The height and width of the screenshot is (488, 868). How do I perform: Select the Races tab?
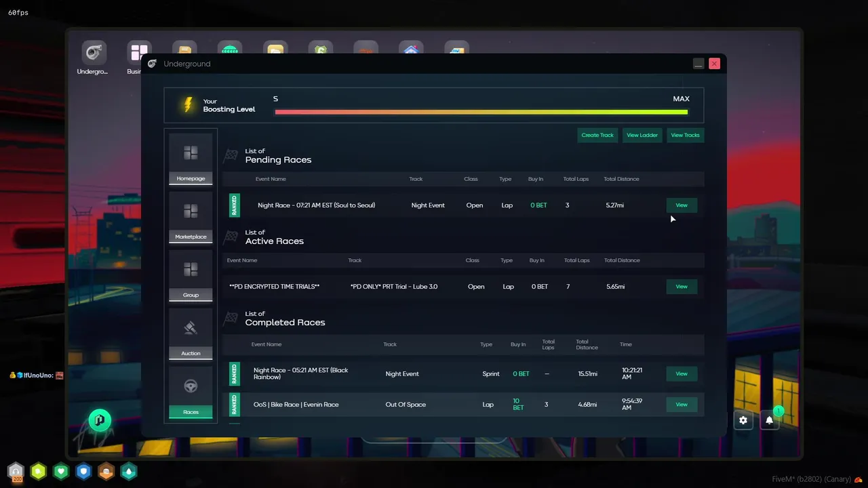coord(191,392)
